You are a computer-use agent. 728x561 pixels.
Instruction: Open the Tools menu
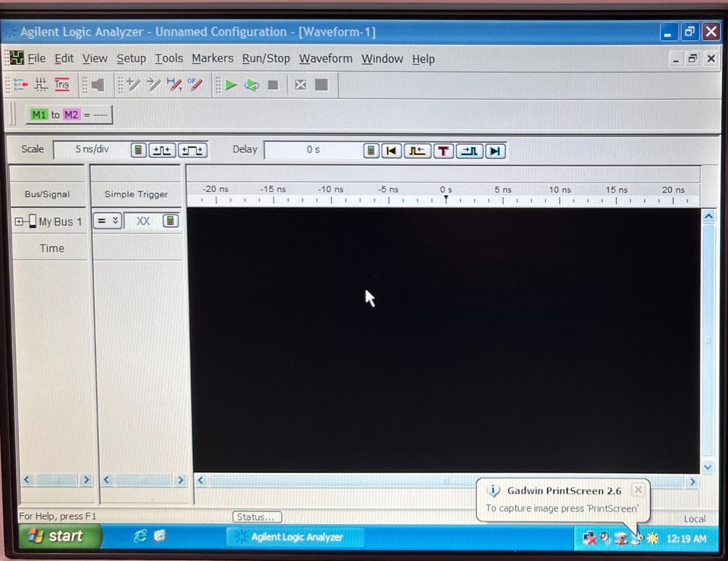coord(169,58)
